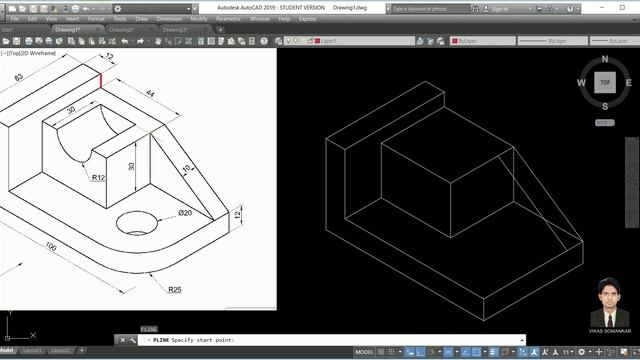Click the Annotation Monitor plus icon in status bar

click(599, 352)
